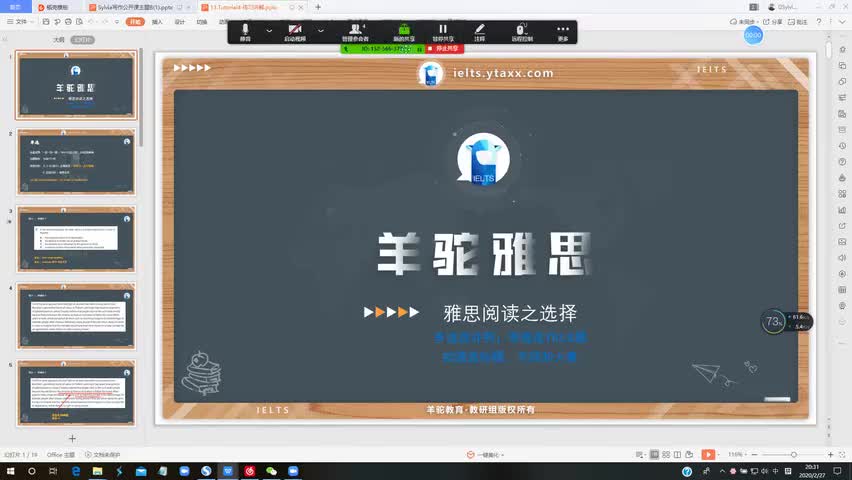Switch slide panel to 幻灯片 view

83,40
